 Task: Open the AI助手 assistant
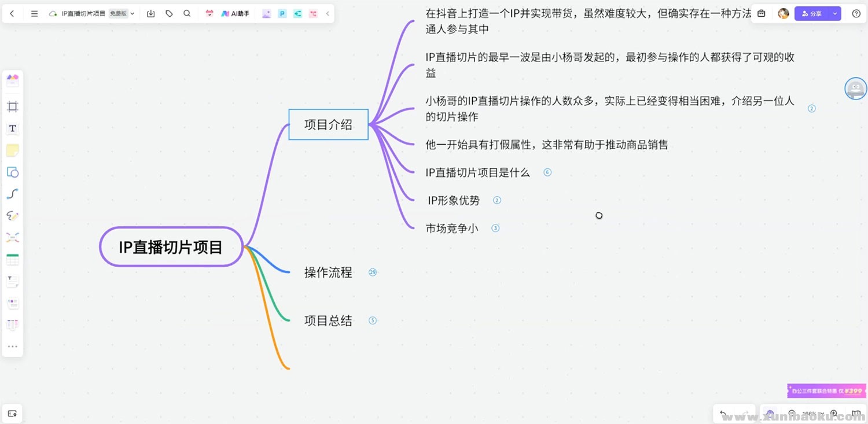coord(235,13)
